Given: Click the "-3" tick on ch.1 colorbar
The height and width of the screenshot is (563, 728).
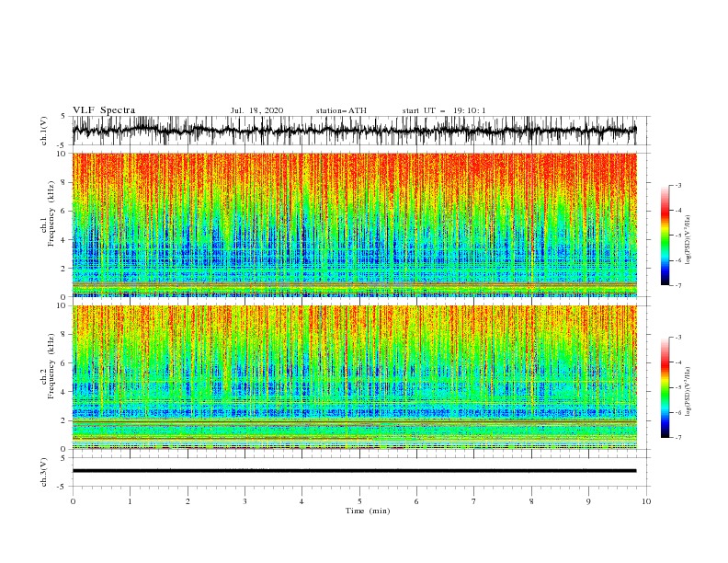Looking at the screenshot, I should pyautogui.click(x=677, y=185).
